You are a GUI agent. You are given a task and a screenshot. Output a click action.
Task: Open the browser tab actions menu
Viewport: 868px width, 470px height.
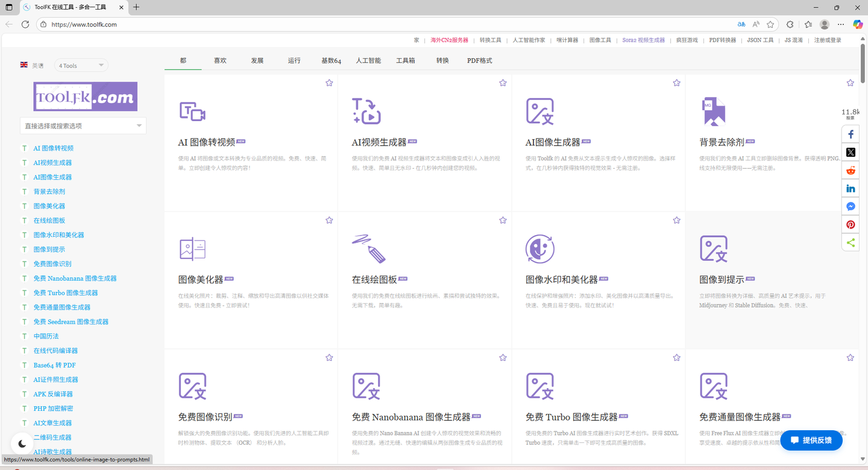(8, 7)
